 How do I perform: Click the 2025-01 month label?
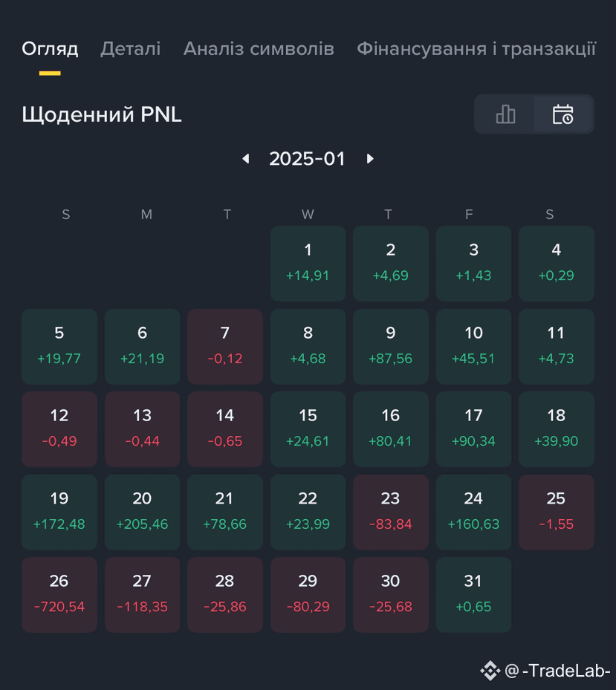[x=307, y=158]
